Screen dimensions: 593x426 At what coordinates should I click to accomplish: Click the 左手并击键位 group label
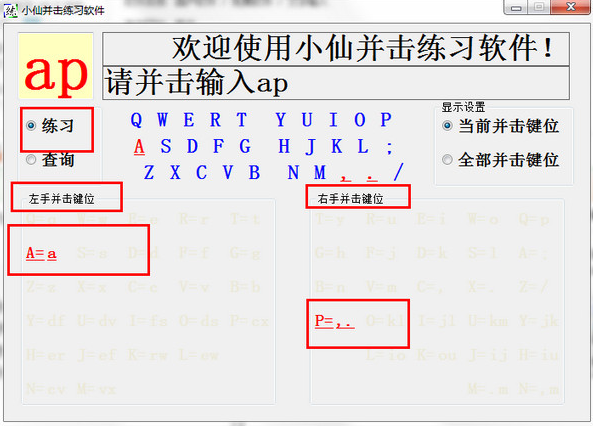(x=62, y=199)
